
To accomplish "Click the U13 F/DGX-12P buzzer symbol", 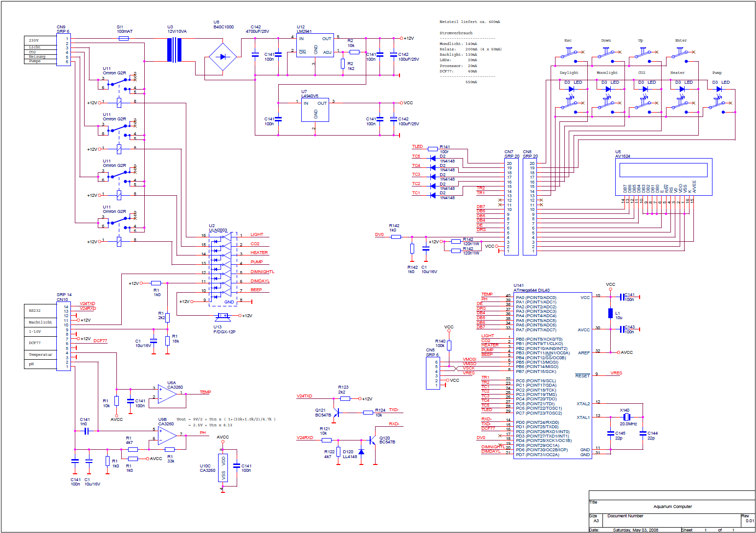I will tap(222, 317).
